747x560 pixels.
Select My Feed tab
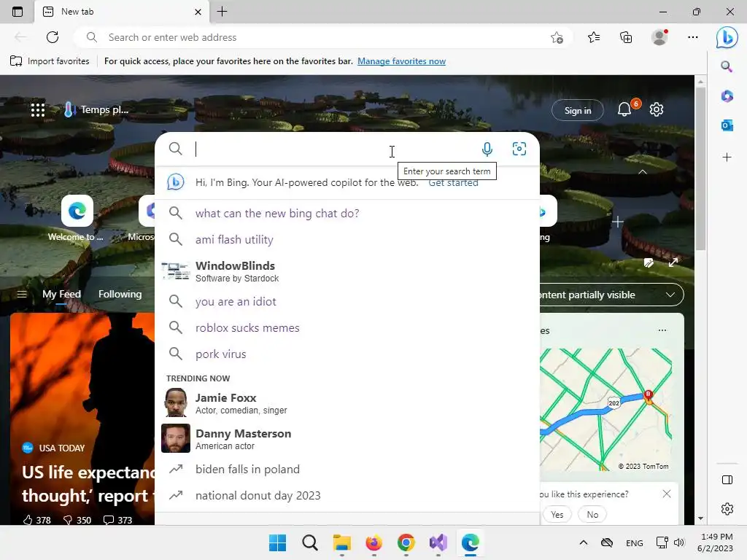tap(61, 295)
